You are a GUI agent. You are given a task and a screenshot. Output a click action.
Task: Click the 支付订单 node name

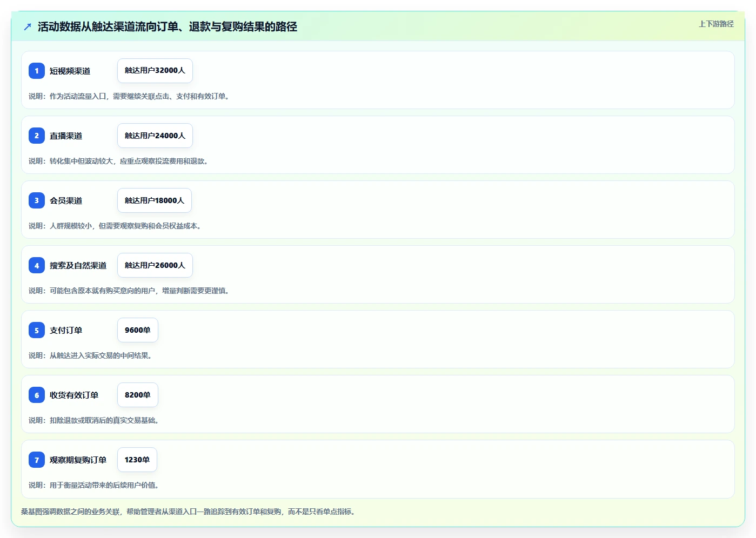[x=66, y=330]
